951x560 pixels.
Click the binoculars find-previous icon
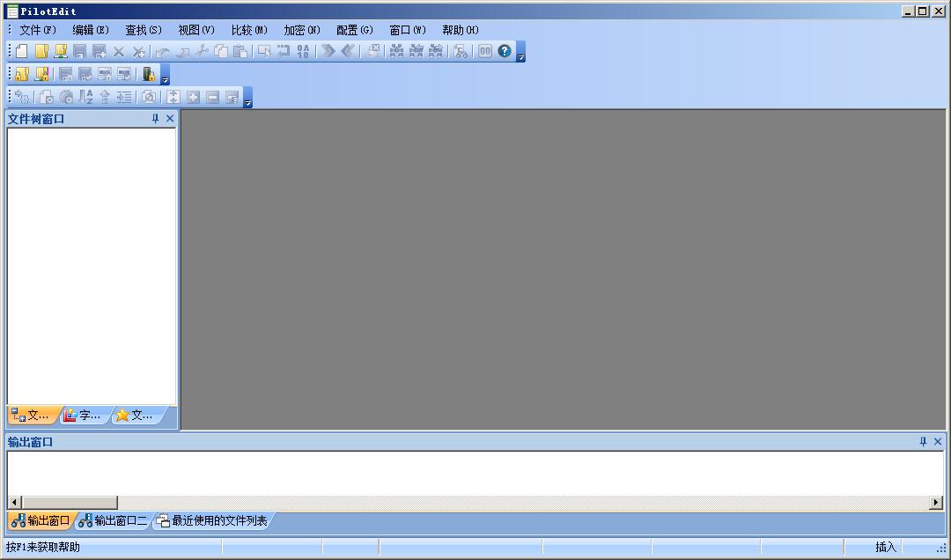pyautogui.click(x=416, y=52)
